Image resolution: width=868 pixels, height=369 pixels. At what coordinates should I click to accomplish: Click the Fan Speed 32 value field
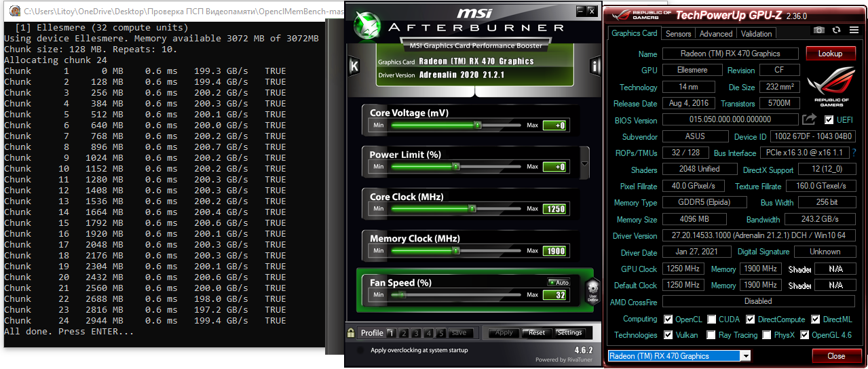556,295
